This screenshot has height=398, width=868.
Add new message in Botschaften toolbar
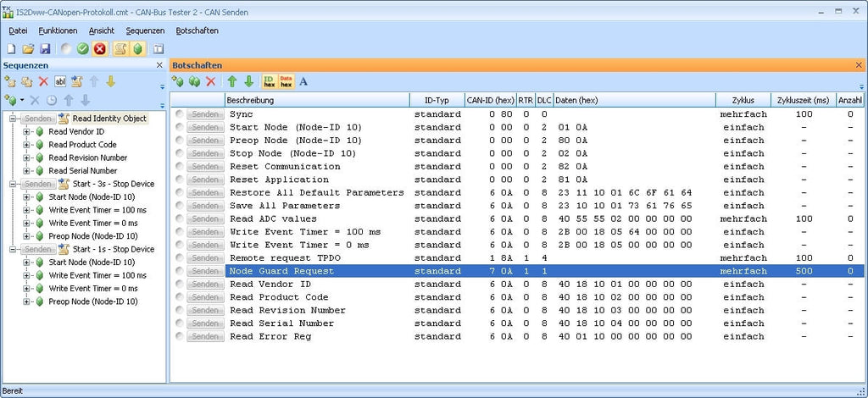177,82
